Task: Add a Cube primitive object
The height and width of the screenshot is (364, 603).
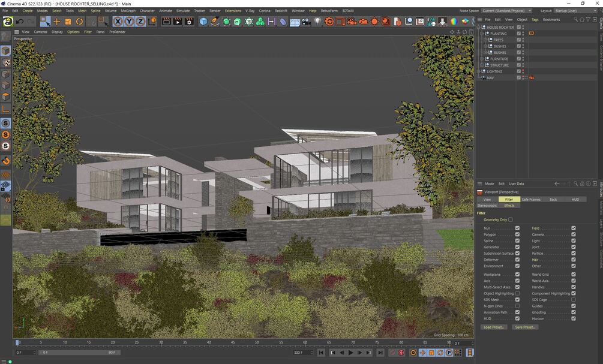Action: [x=203, y=22]
